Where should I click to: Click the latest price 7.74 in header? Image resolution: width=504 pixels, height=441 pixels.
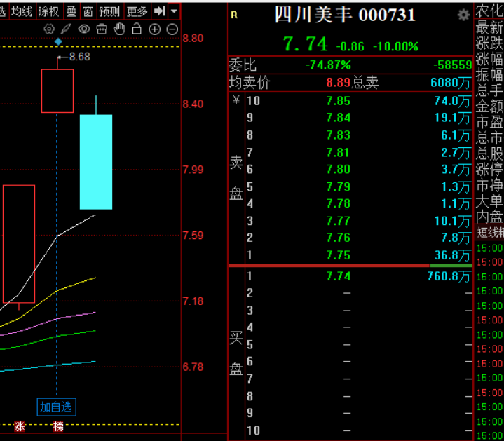click(x=306, y=44)
